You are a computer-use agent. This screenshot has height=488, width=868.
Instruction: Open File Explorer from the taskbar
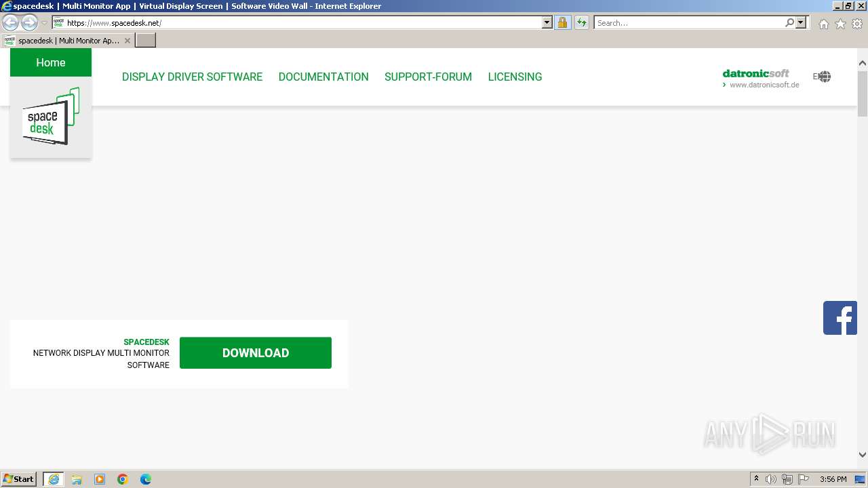(77, 479)
